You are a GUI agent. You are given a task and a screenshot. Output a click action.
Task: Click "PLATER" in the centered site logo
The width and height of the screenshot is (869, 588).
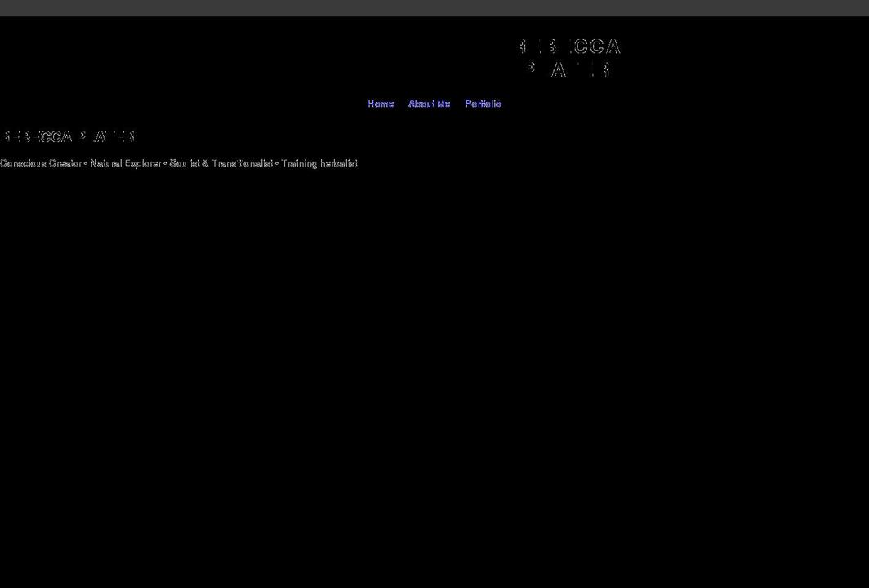[569, 70]
